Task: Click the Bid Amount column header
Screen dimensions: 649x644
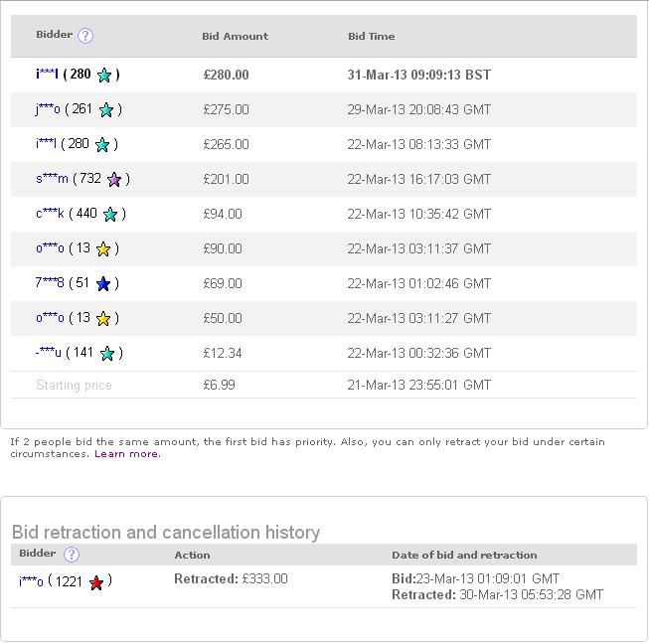Action: click(x=235, y=36)
